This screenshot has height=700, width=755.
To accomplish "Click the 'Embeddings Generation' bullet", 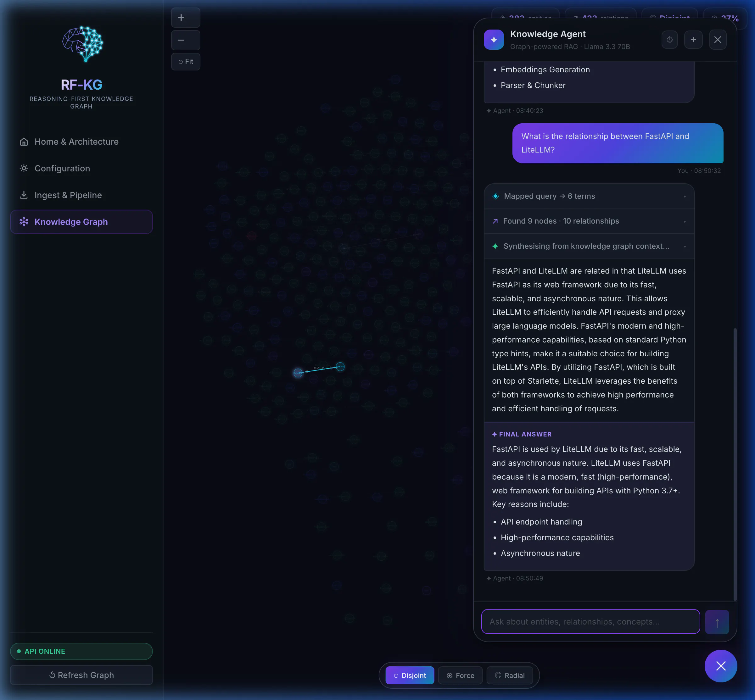I will click(x=545, y=70).
